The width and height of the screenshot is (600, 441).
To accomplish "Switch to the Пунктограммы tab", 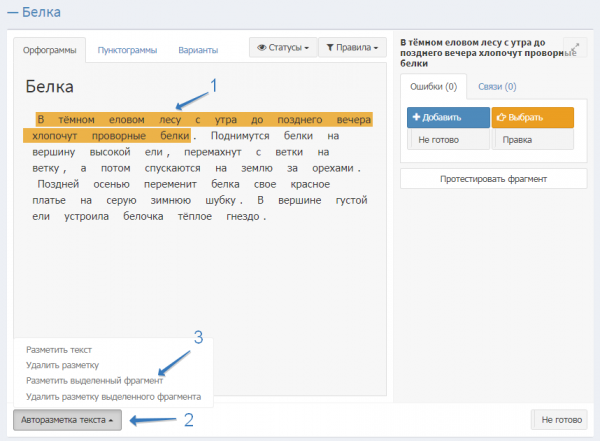I will coord(128,49).
